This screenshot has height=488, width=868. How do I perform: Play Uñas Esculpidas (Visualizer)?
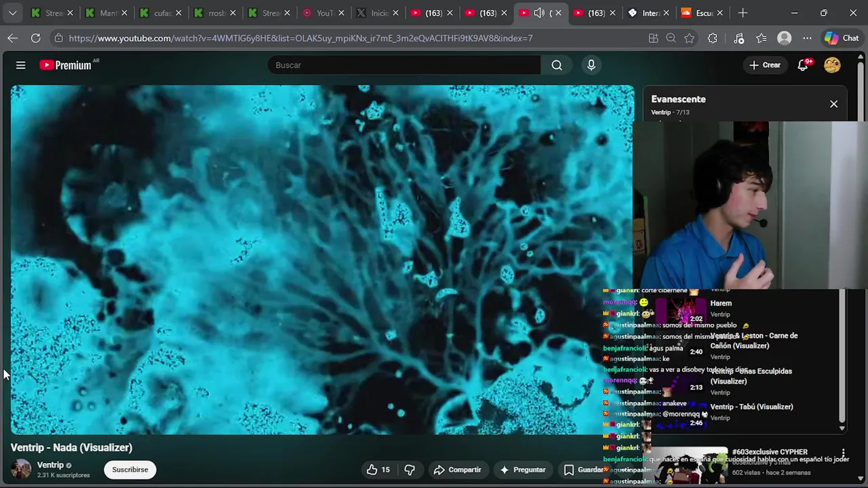click(751, 376)
